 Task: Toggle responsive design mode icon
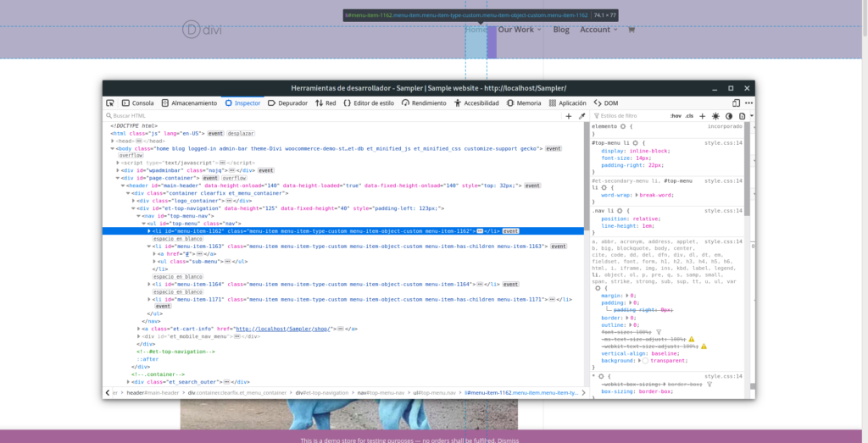coord(736,102)
